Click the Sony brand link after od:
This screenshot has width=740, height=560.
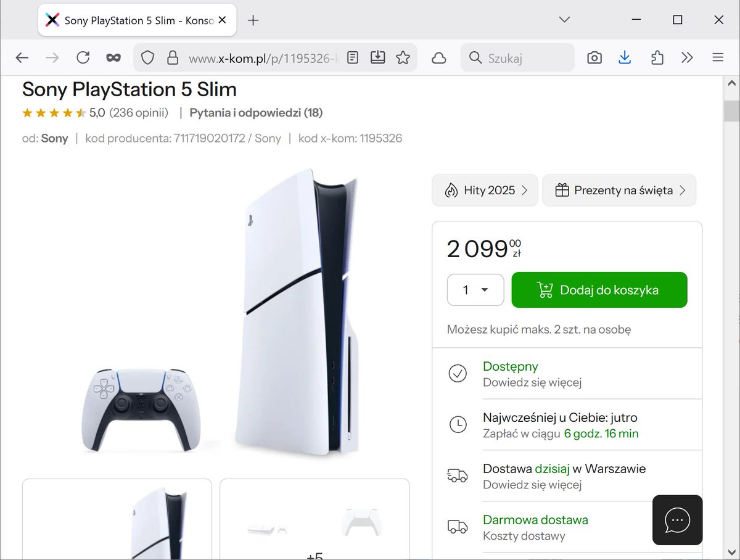tap(54, 138)
